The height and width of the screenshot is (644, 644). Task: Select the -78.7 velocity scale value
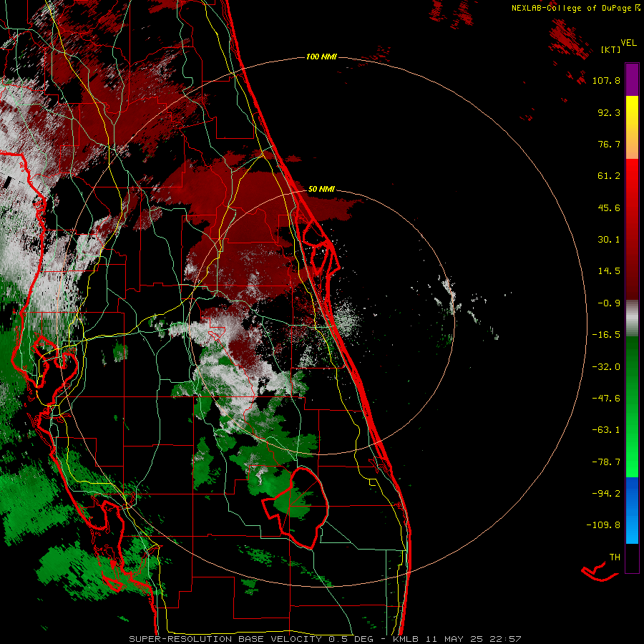[606, 462]
